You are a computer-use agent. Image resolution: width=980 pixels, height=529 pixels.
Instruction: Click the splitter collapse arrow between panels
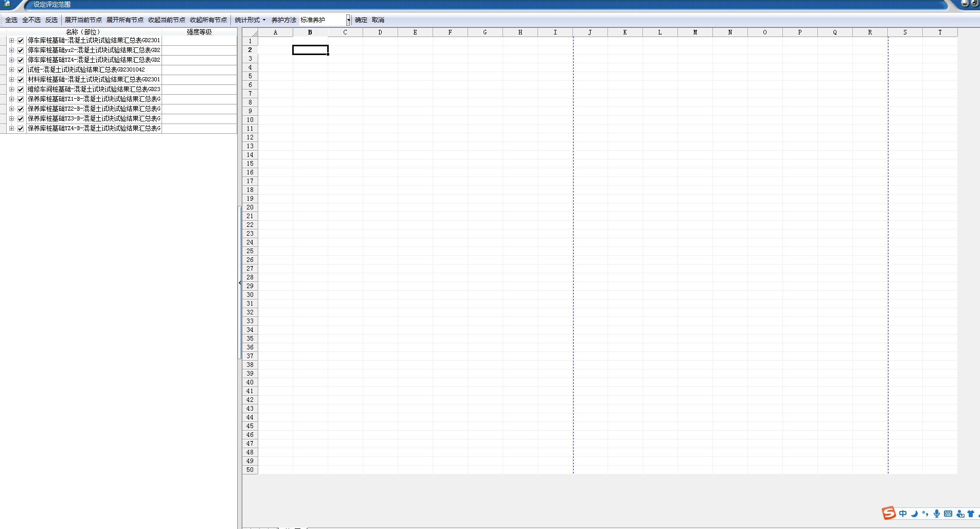point(240,283)
